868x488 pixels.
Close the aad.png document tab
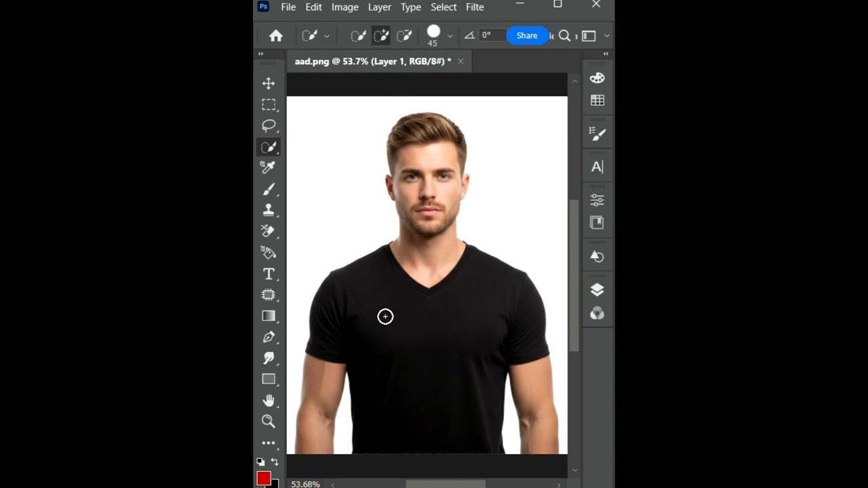click(460, 61)
